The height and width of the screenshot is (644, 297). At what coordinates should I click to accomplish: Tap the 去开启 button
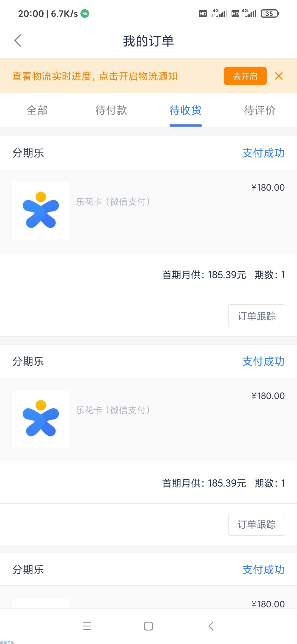pyautogui.click(x=245, y=76)
